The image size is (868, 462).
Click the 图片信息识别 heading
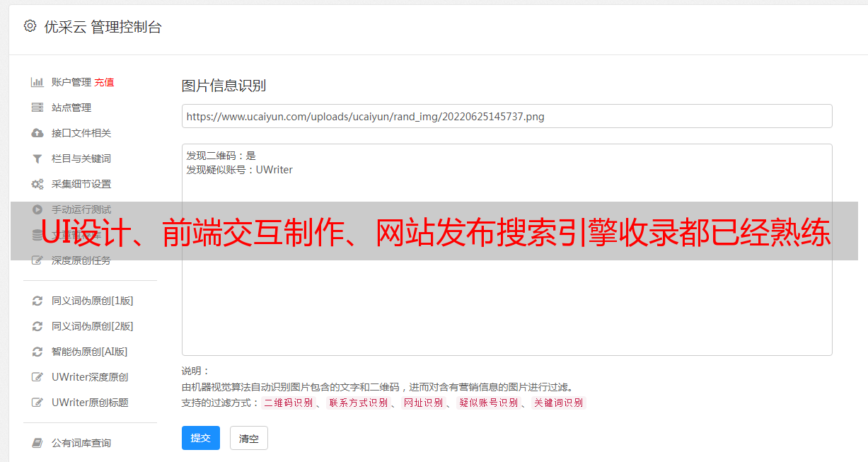[x=224, y=86]
